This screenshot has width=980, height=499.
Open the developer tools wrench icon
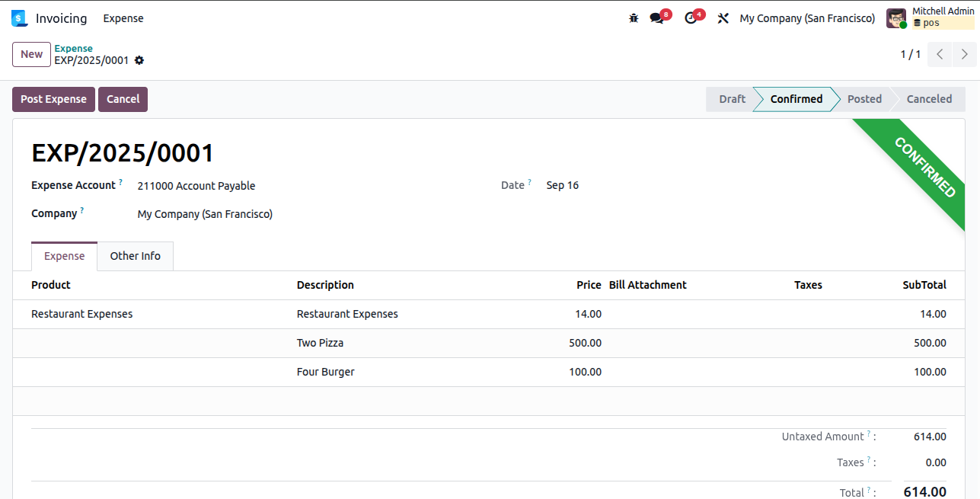coord(723,18)
